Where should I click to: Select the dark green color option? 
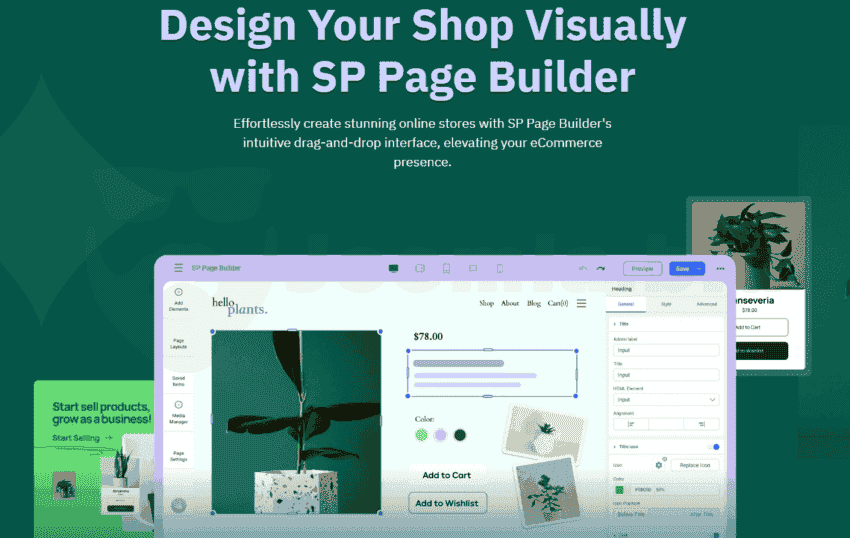(460, 435)
